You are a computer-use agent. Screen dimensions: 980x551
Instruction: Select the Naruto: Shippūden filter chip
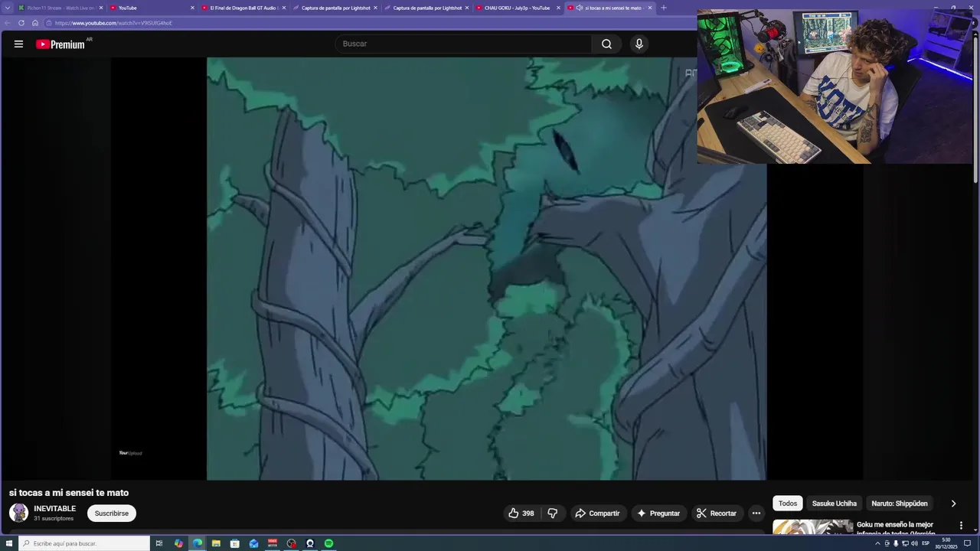[900, 504]
